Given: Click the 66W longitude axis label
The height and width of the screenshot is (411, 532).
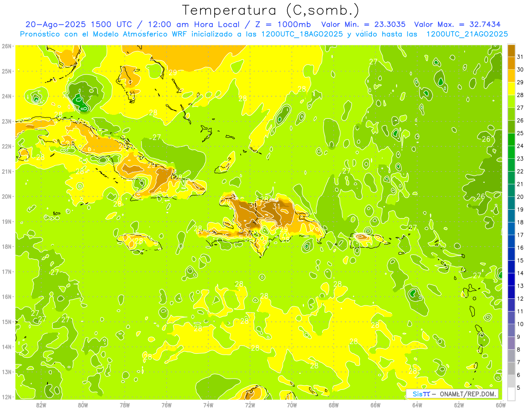Looking at the screenshot, I should (376, 405).
